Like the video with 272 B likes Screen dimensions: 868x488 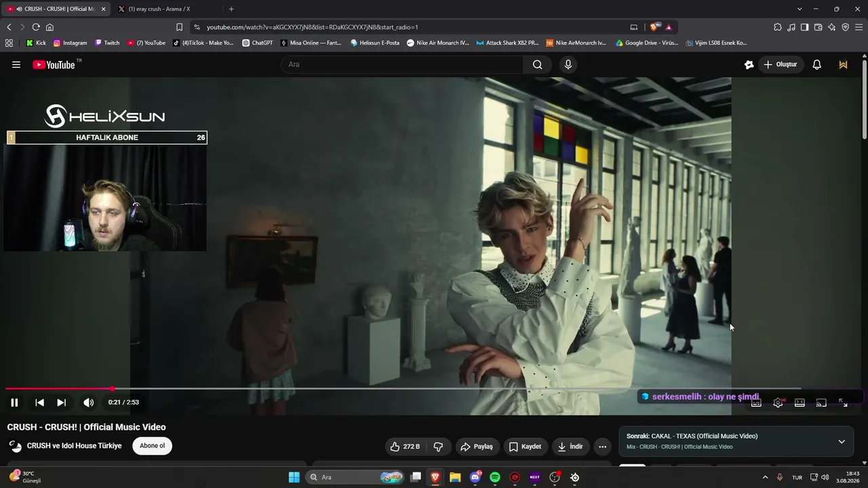pyautogui.click(x=405, y=447)
